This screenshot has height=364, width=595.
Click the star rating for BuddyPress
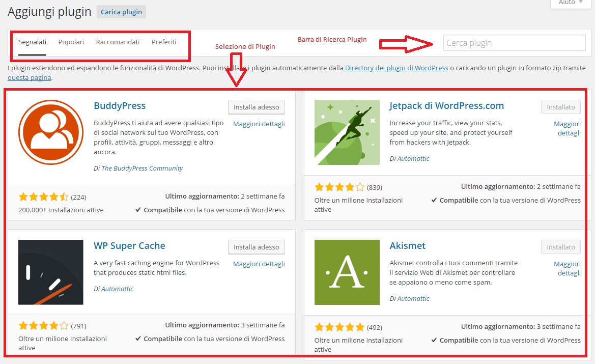coord(43,196)
